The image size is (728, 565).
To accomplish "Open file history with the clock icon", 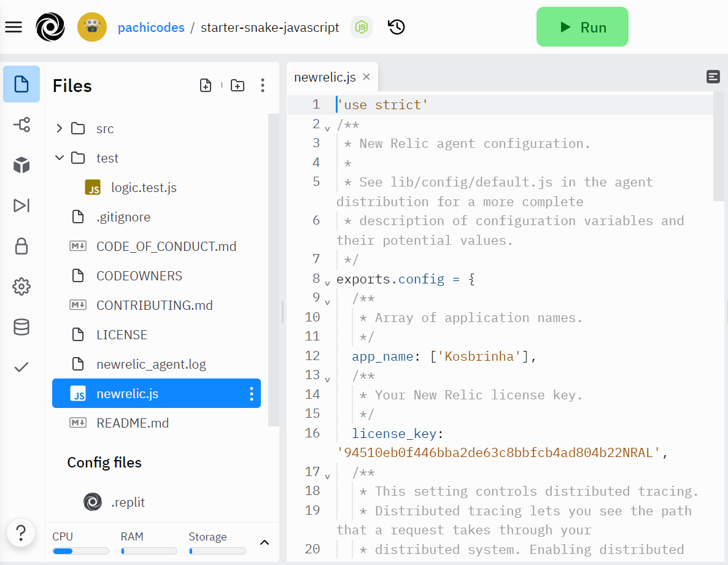I will [396, 27].
